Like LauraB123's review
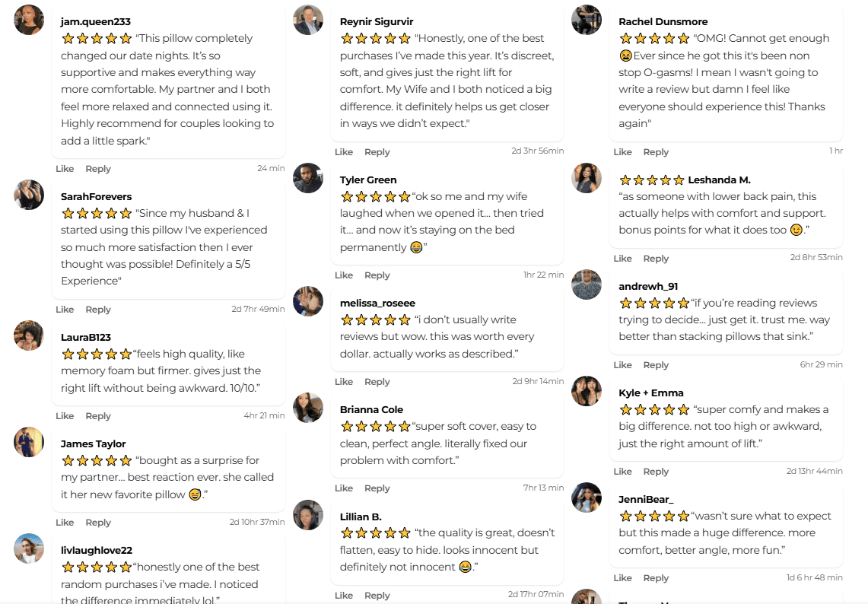This screenshot has width=868, height=604. coord(65,416)
